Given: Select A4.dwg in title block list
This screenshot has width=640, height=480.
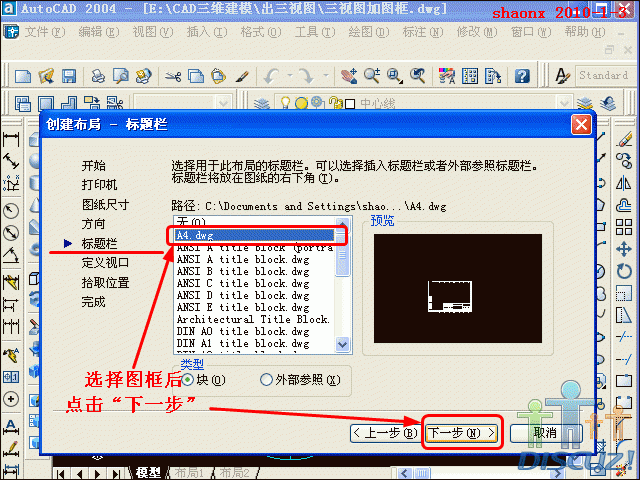Looking at the screenshot, I should point(255,236).
